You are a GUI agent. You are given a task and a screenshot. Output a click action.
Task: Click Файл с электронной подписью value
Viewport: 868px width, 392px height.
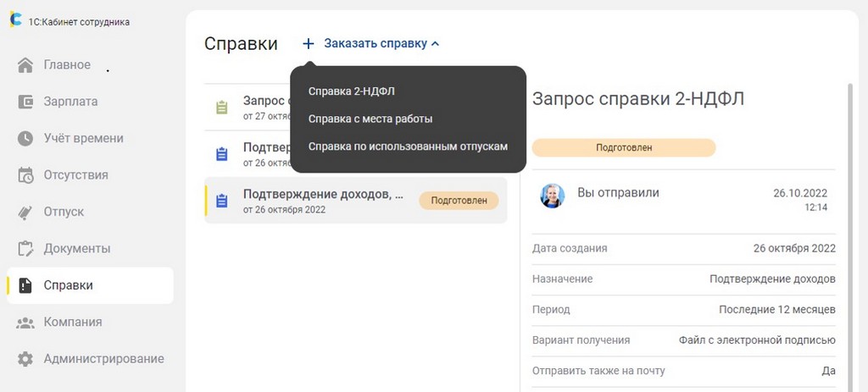point(757,340)
